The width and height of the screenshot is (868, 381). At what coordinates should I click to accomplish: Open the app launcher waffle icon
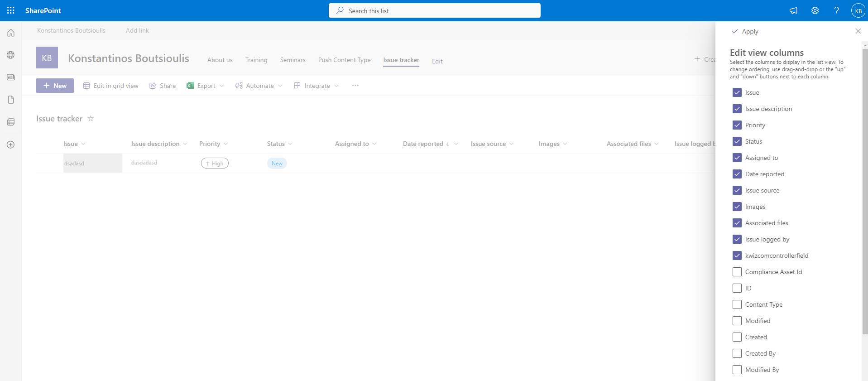[11, 10]
